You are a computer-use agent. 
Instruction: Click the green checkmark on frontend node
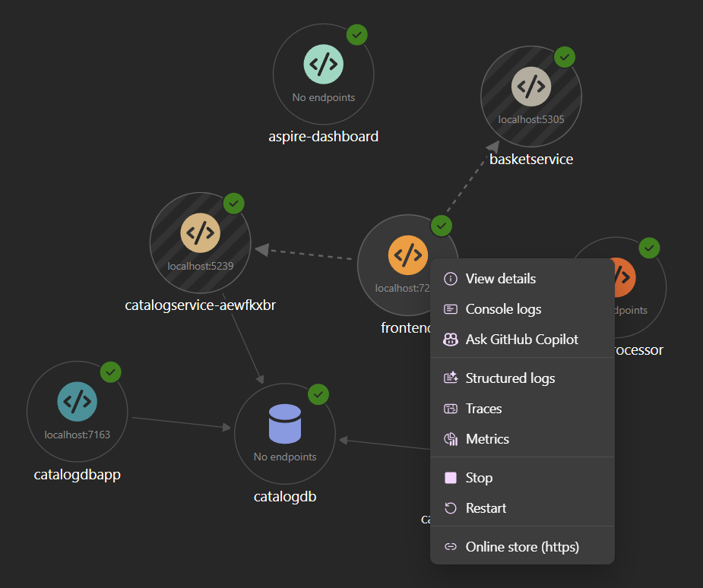[x=442, y=226]
